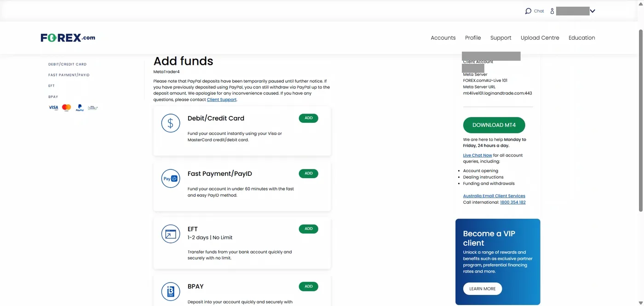Click the BPAY logo icon

pos(171,292)
